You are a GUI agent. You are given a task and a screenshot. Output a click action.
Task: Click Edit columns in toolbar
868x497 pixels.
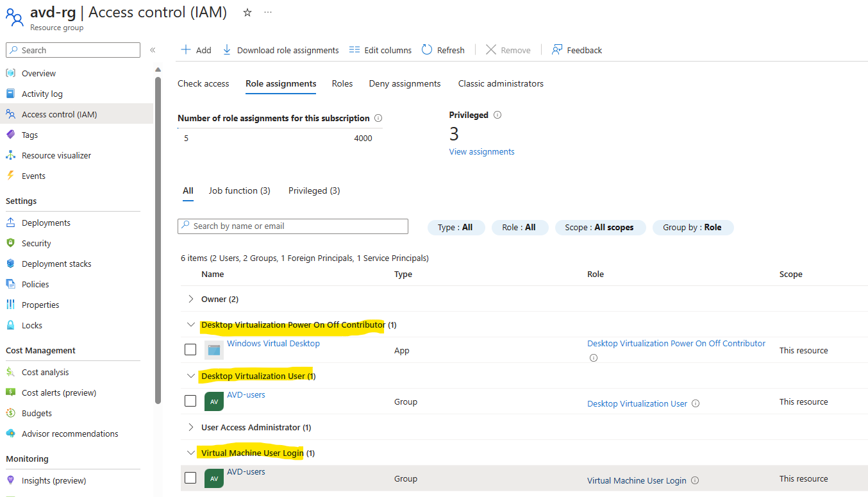pyautogui.click(x=381, y=50)
